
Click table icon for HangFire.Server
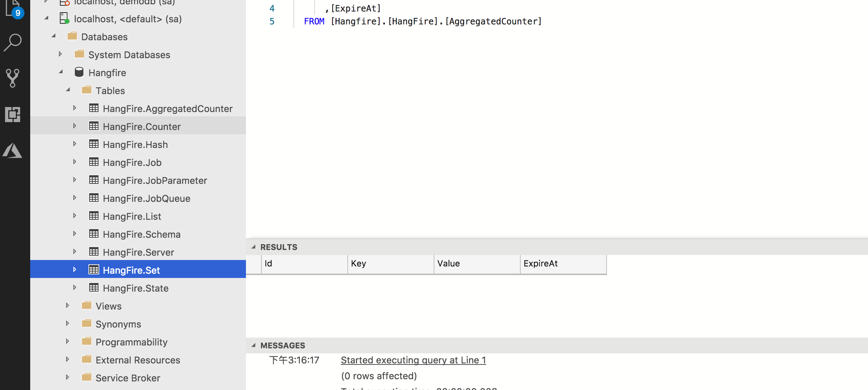tap(94, 252)
